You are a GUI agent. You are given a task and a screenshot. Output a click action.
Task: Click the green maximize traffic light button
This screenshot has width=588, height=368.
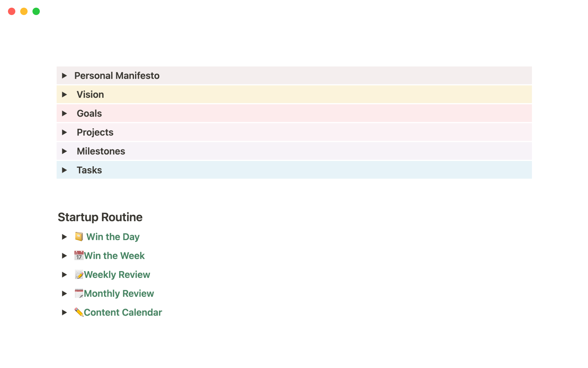point(36,11)
